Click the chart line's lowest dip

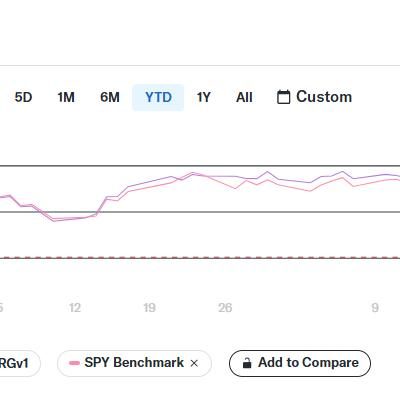54,220
